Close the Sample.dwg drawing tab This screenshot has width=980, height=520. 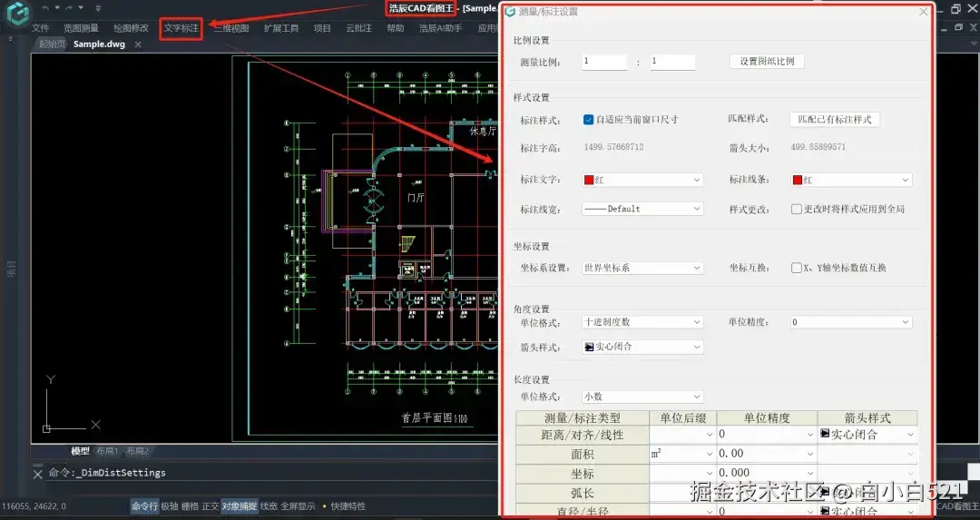tap(138, 44)
